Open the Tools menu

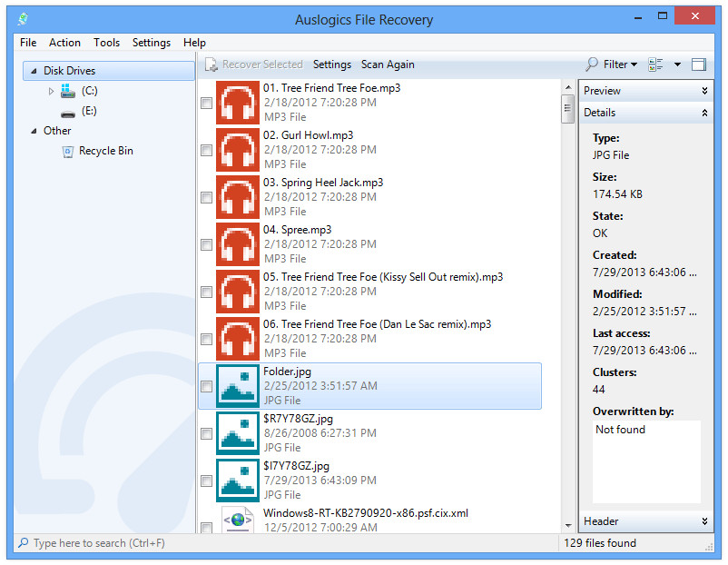(107, 43)
